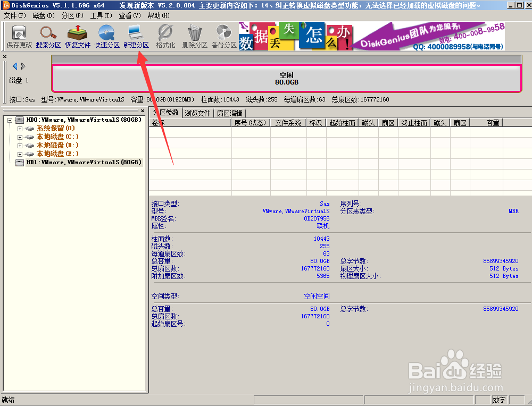532x406 pixels.
Task: Switch to the 分区参数 tab
Action: pyautogui.click(x=165, y=112)
